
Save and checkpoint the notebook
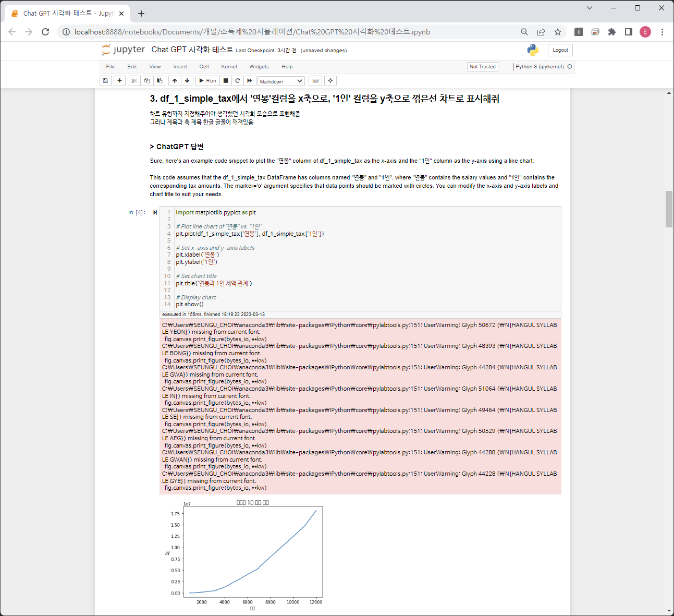[x=105, y=81]
